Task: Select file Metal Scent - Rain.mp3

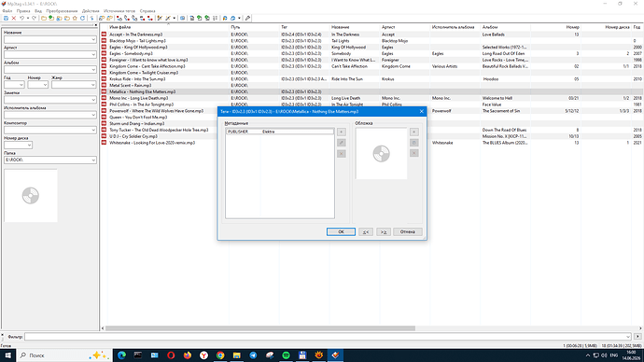Action: (x=130, y=86)
